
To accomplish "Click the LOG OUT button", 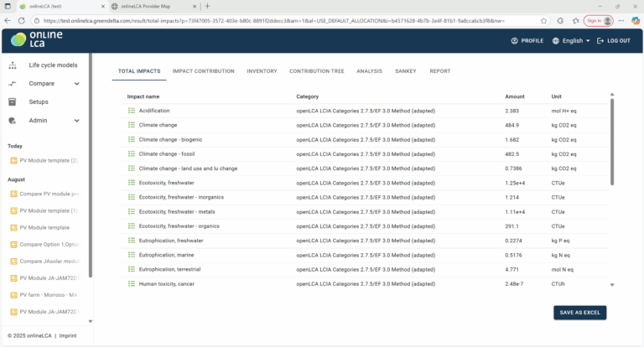I will coord(614,40).
